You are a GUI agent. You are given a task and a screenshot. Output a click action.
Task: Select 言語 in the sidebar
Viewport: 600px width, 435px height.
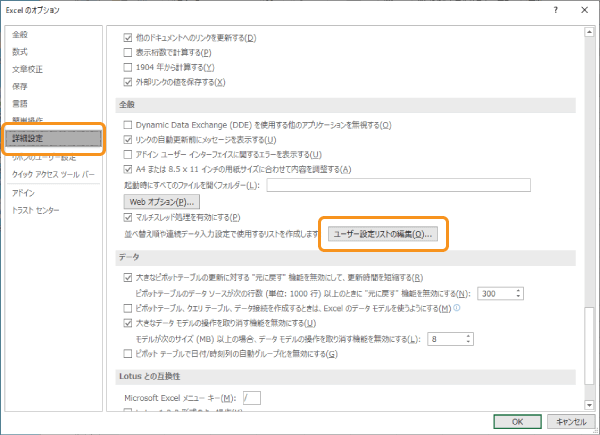click(20, 104)
